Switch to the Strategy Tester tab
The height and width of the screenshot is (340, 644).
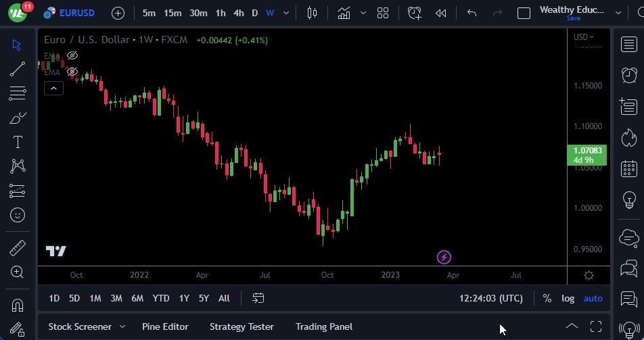click(241, 326)
